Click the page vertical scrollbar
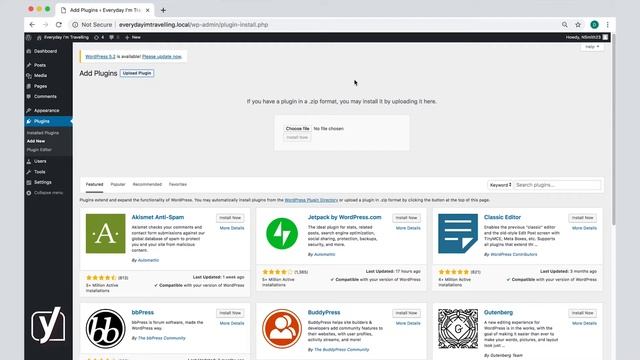The width and height of the screenshot is (640, 360). 613,129
